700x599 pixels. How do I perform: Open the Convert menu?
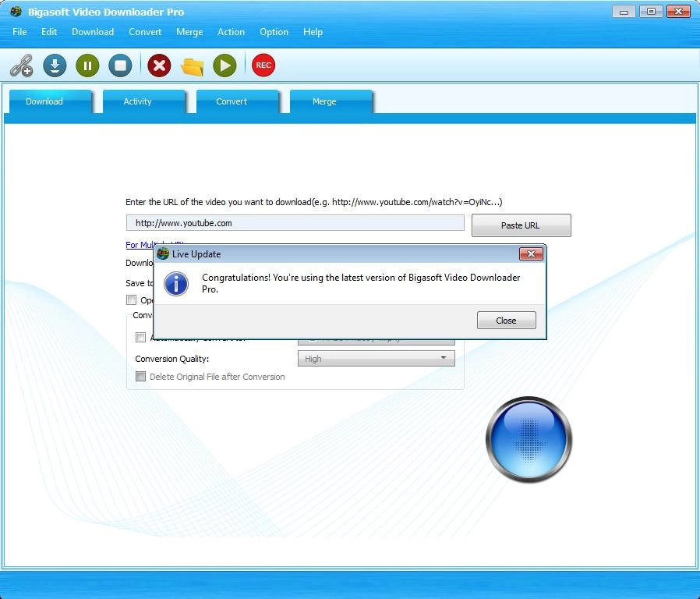pyautogui.click(x=145, y=32)
